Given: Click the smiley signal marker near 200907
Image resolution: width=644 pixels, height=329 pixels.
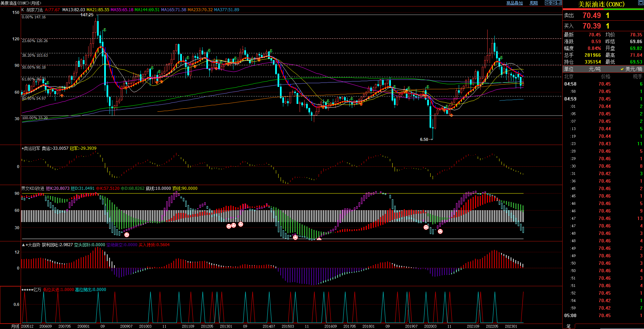Looking at the screenshot, I should (x=127, y=235).
